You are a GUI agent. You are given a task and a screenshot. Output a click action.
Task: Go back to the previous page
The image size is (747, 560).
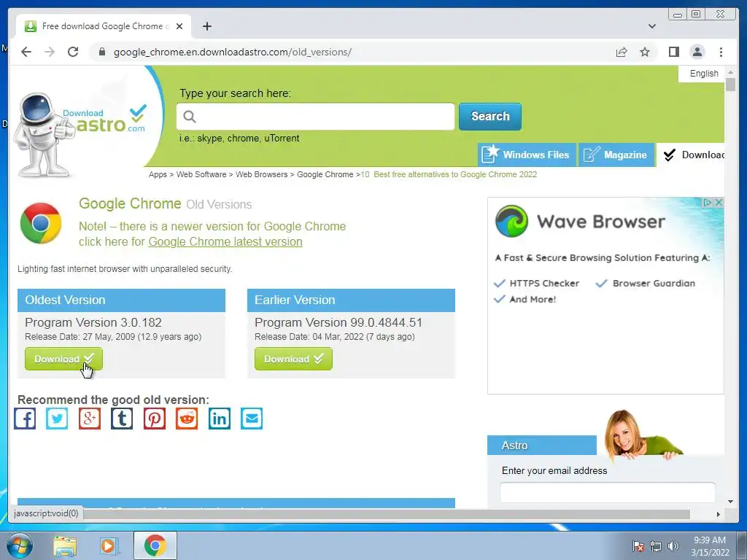26,52
